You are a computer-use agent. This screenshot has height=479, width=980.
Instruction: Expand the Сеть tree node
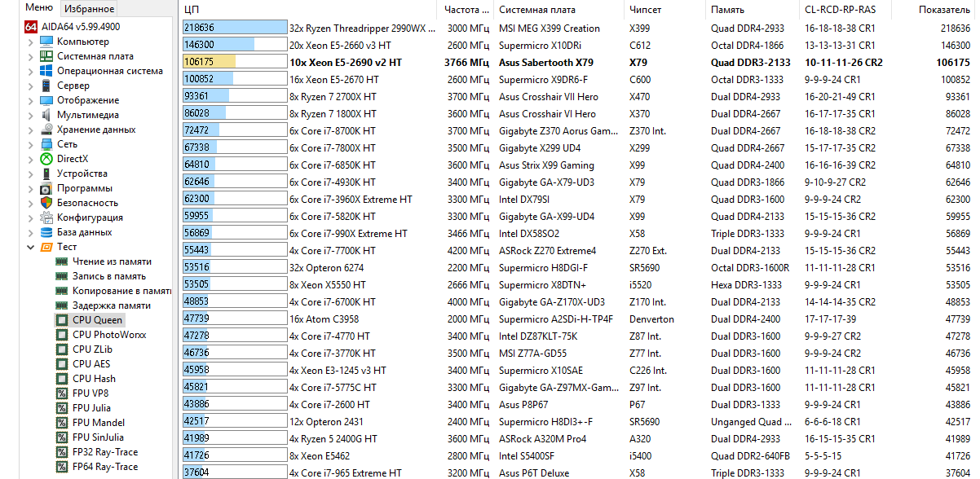pyautogui.click(x=31, y=144)
